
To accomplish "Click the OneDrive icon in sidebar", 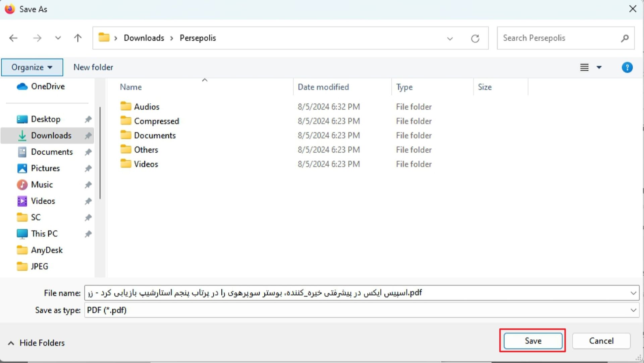I will [22, 86].
